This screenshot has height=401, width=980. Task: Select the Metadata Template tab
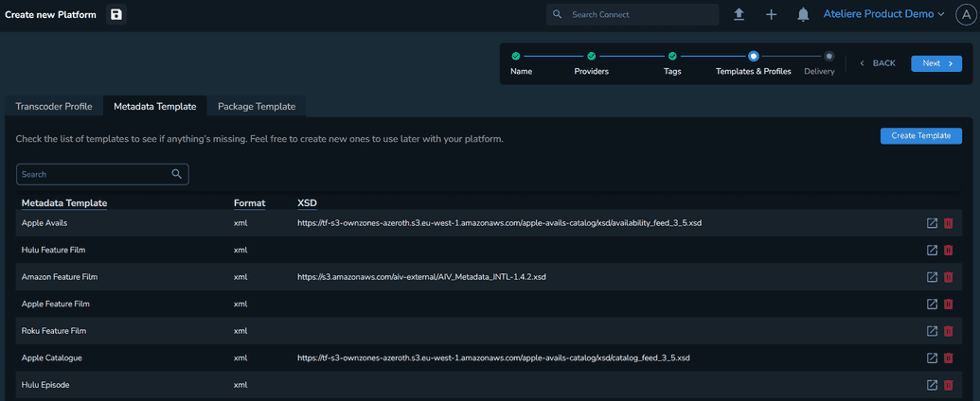155,106
